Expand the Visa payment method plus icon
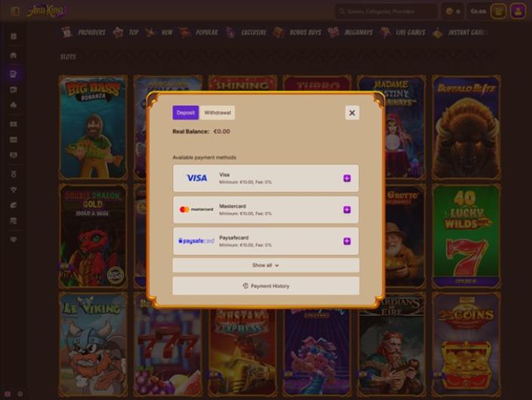Screen dimensions: 532x400 (347, 178)
